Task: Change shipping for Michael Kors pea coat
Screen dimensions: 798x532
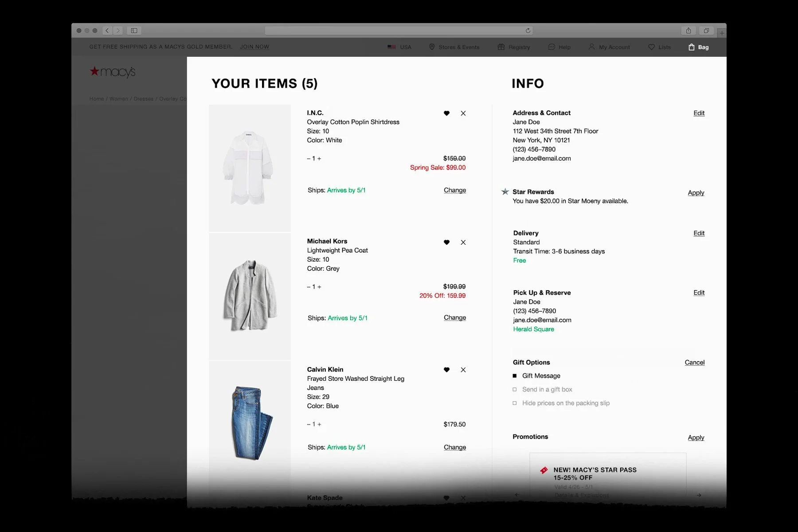Action: (x=455, y=317)
